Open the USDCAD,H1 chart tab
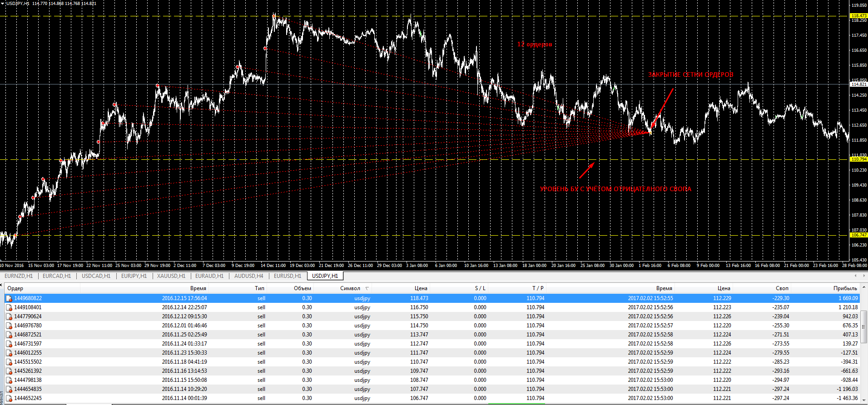 click(x=96, y=276)
